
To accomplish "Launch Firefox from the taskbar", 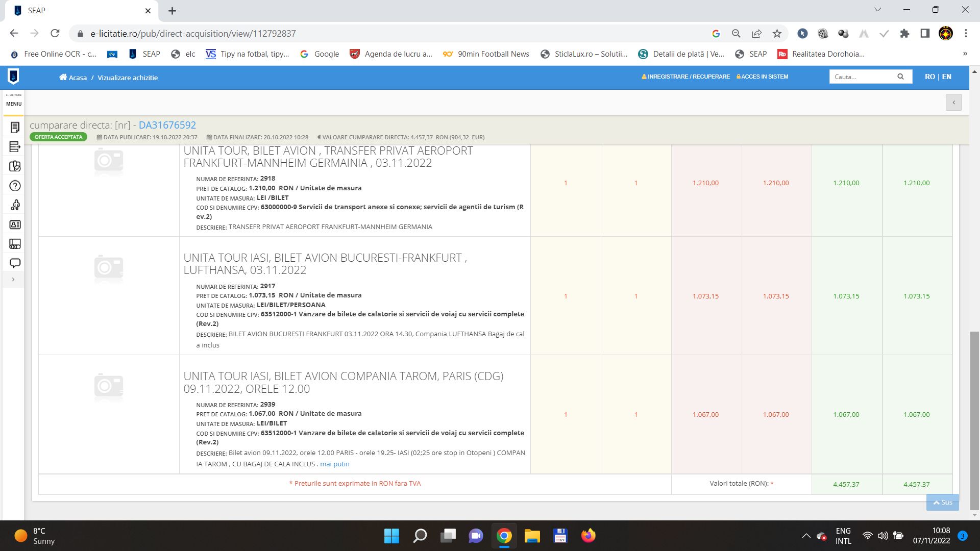I will [x=588, y=536].
